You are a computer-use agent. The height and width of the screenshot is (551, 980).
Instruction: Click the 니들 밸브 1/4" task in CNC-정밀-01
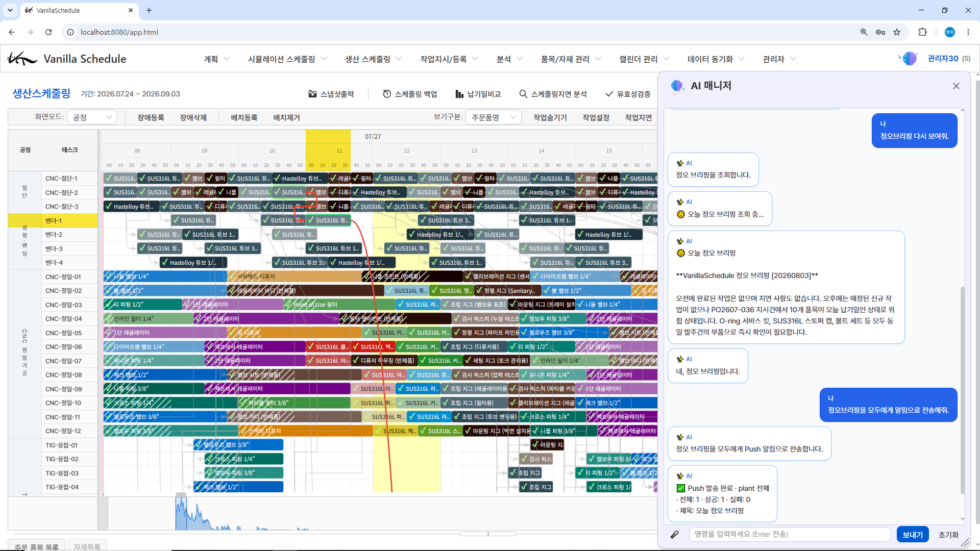click(x=165, y=277)
